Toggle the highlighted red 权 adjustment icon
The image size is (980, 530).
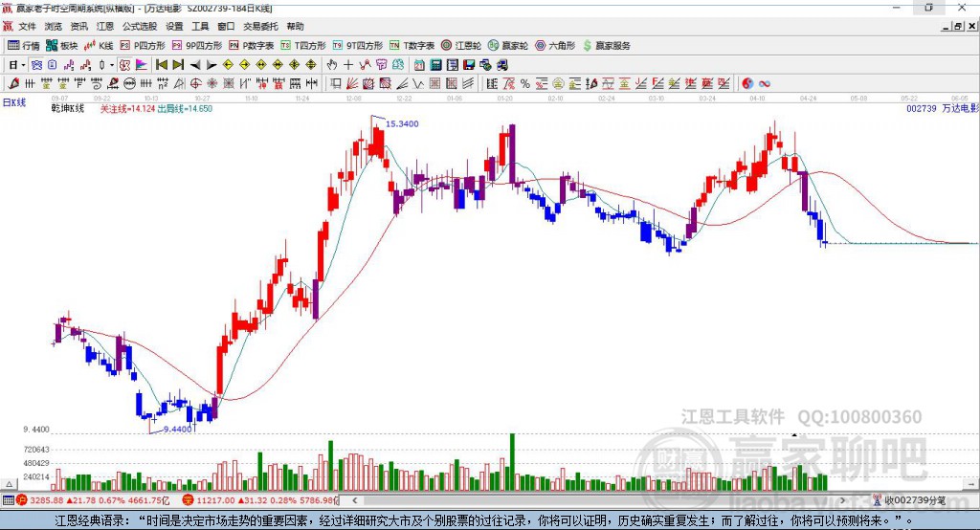click(124, 65)
